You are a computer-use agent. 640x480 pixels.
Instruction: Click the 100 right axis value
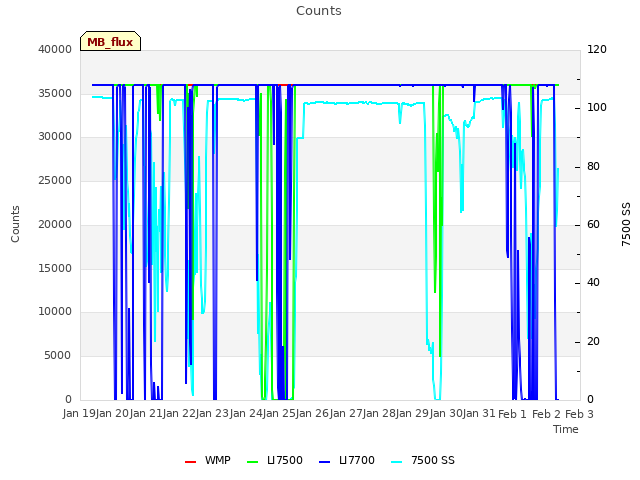(597, 108)
